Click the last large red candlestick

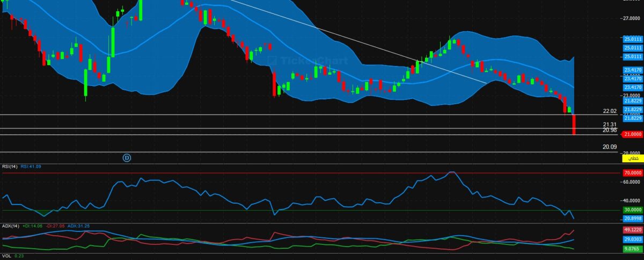point(574,125)
